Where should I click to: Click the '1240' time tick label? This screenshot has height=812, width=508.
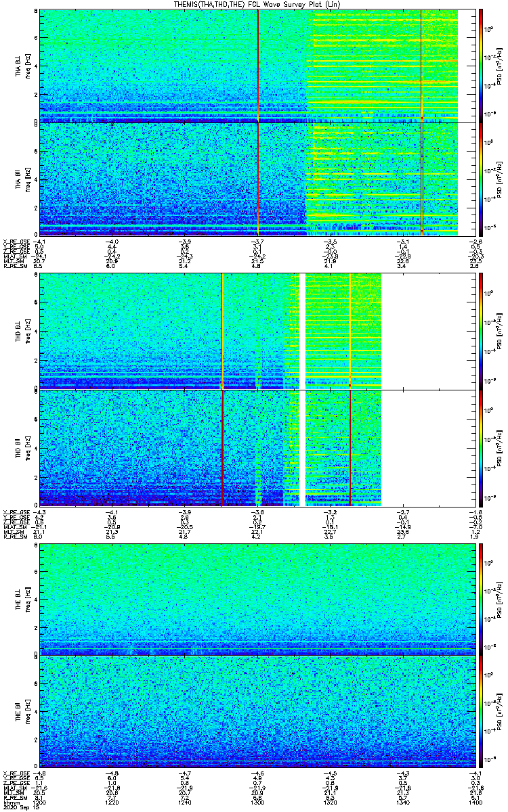[185, 802]
